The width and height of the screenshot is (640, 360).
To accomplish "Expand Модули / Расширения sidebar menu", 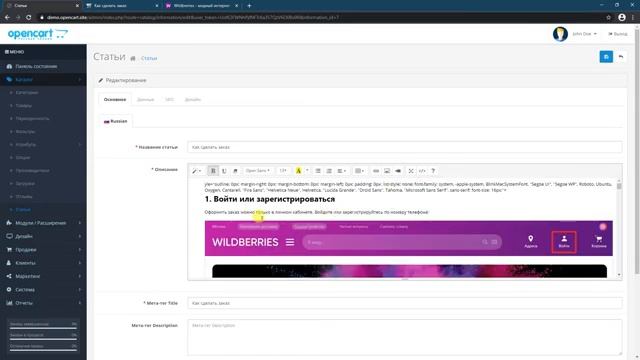I will coord(43,223).
